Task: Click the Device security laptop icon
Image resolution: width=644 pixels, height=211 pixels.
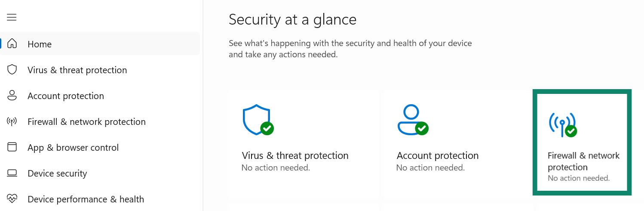Action: click(12, 173)
